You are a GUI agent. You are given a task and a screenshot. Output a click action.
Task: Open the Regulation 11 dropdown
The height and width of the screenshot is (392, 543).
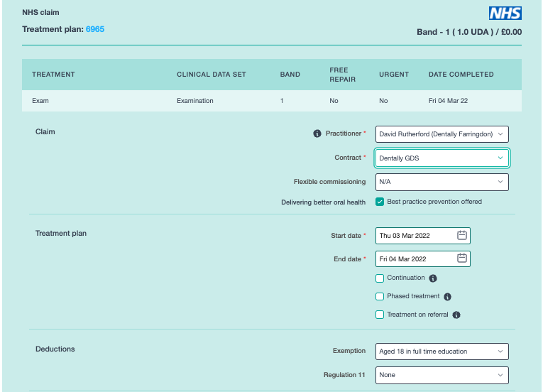pyautogui.click(x=441, y=375)
